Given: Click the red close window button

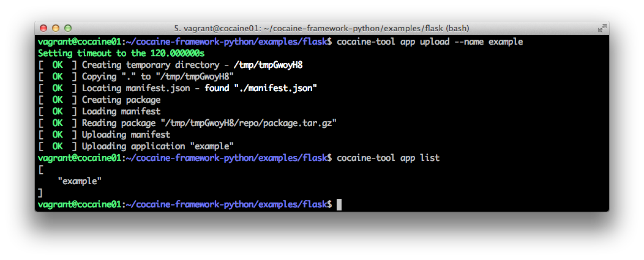Looking at the screenshot, I should tap(43, 28).
